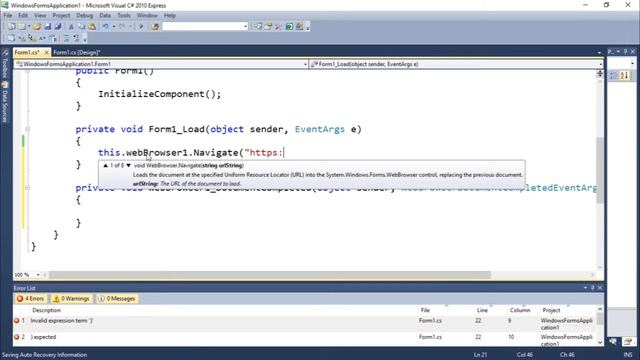Viewport: 640px width, 360px height.
Task: Collapse the DocumentCompleted method outline marker
Action: click(27, 188)
